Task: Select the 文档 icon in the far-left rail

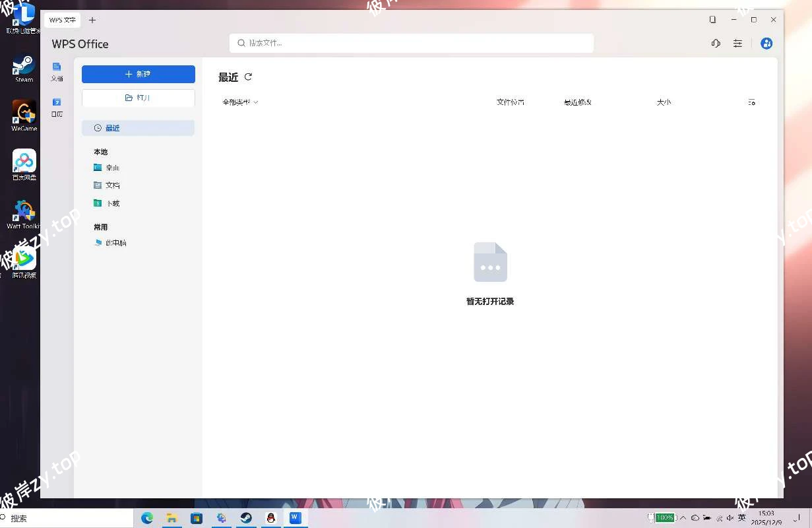Action: [x=57, y=71]
